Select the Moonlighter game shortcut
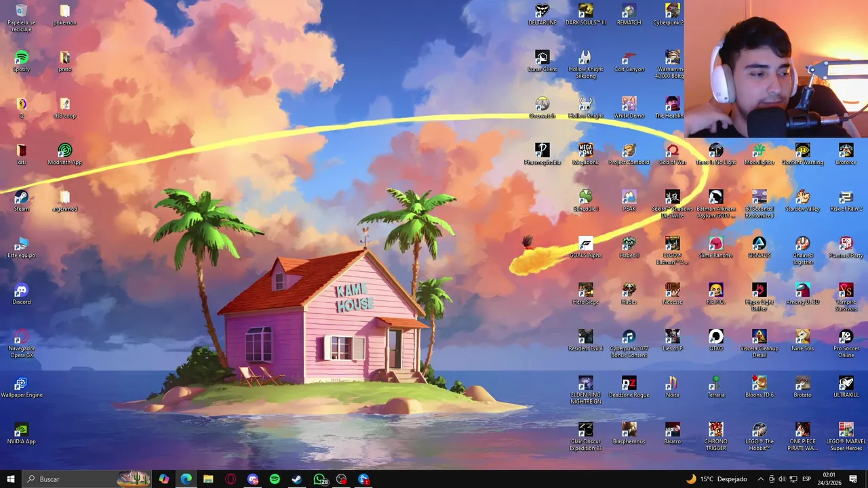This screenshot has width=868, height=488. (759, 155)
